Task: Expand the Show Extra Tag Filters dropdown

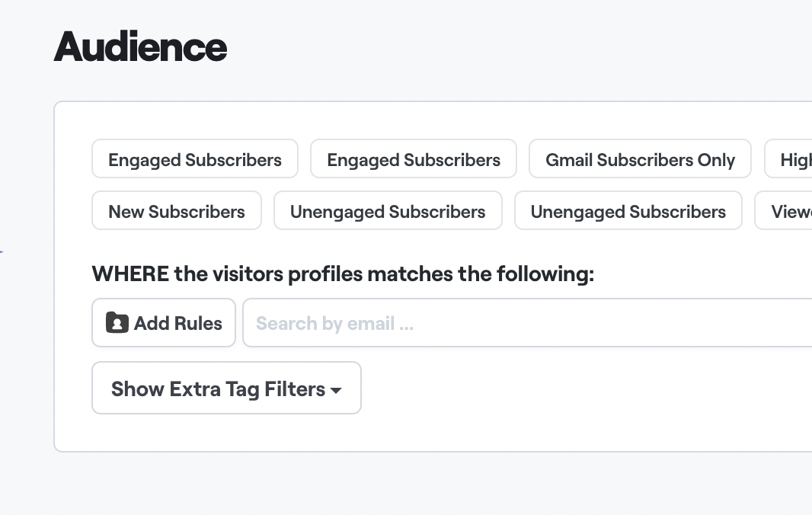Action: coord(226,389)
